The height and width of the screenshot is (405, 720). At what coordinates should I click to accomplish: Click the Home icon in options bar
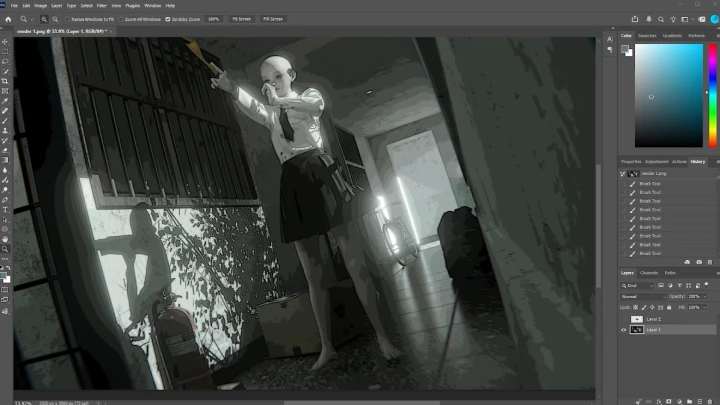click(8, 19)
